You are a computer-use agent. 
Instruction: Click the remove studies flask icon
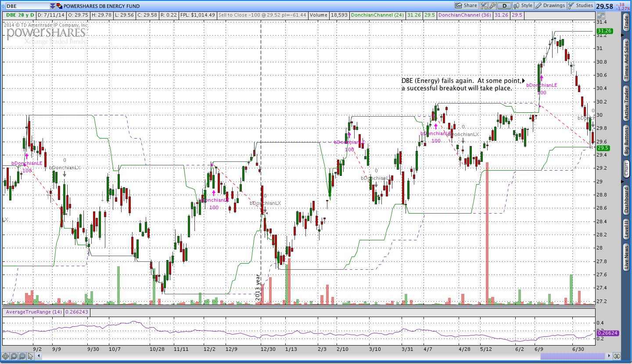[x=484, y=6]
